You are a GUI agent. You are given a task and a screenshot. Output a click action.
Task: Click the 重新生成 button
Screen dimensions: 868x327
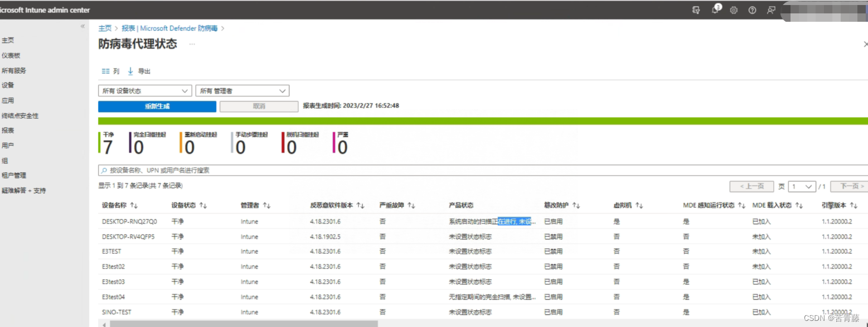157,106
